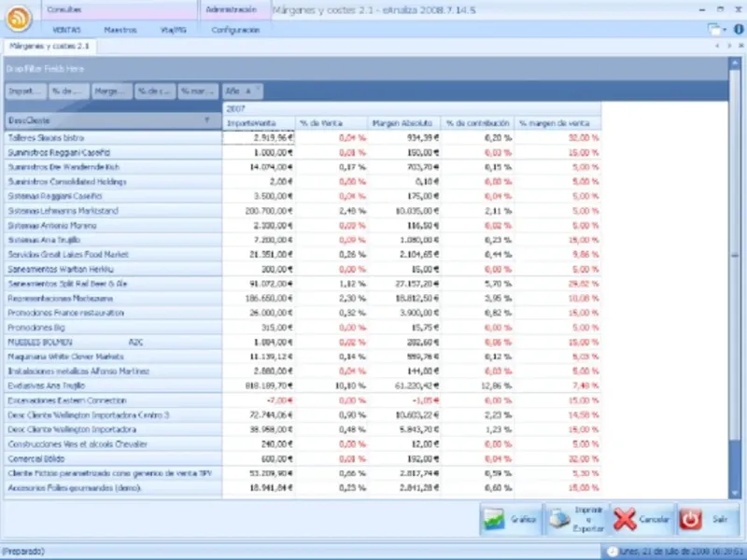
Task: Select the Sistemas Ana Trujillo row
Action: (112, 240)
